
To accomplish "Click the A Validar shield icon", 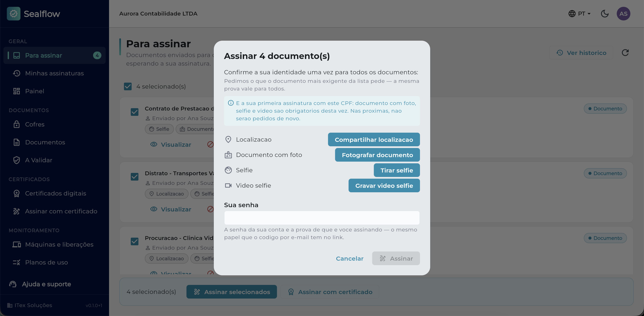I will click(16, 160).
